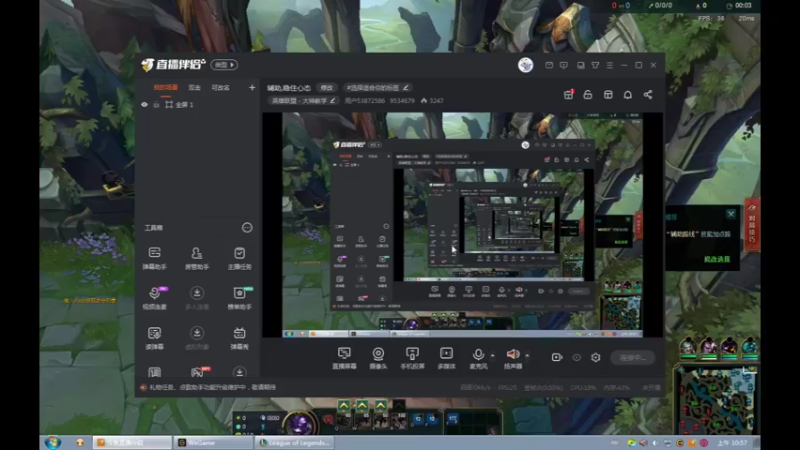Switch to the WeGame taskbar item
Viewport: 800px width, 450px height.
point(214,442)
